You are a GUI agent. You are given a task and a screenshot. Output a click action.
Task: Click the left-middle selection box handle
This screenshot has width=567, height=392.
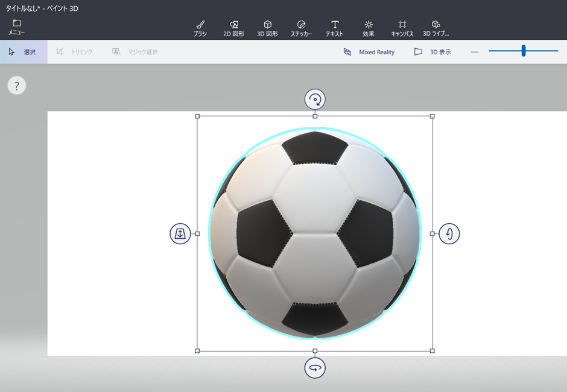point(197,233)
